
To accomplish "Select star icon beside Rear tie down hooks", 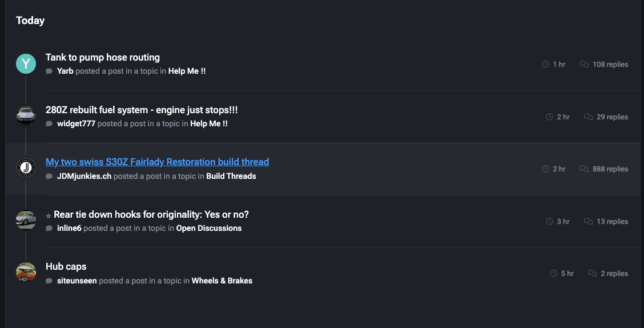I will tap(49, 216).
